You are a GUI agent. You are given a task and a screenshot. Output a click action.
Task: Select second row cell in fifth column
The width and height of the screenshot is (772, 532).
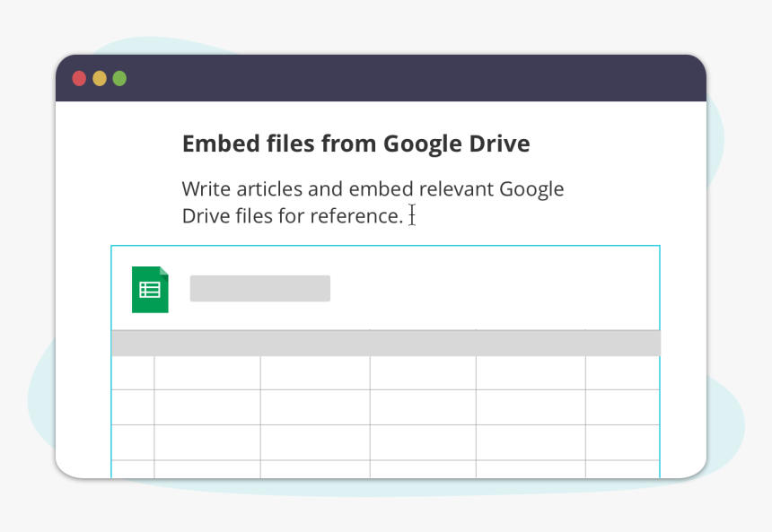(x=531, y=407)
